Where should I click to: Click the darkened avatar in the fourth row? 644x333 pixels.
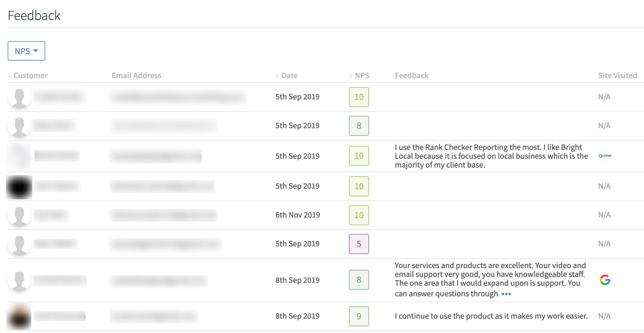click(19, 186)
